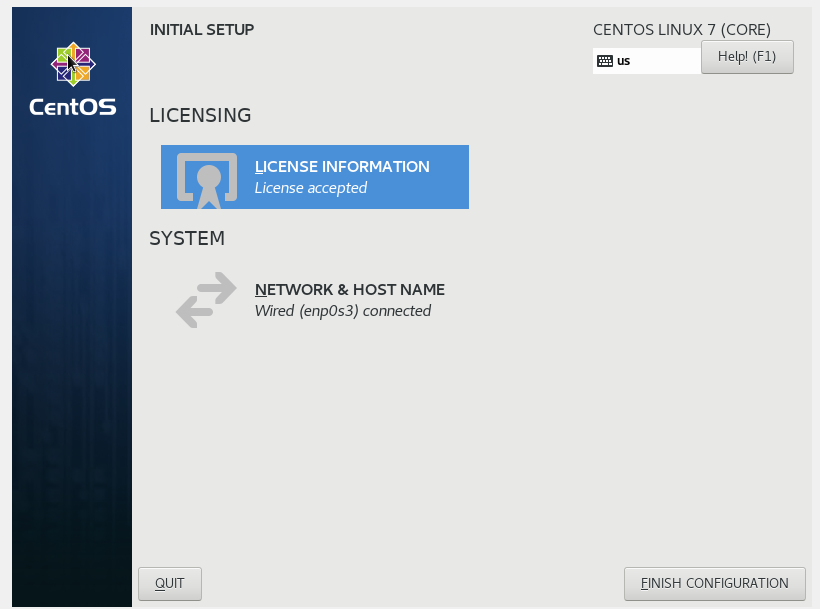The height and width of the screenshot is (609, 820).
Task: Open Network & Host Name arrows icon
Action: pyautogui.click(x=206, y=300)
